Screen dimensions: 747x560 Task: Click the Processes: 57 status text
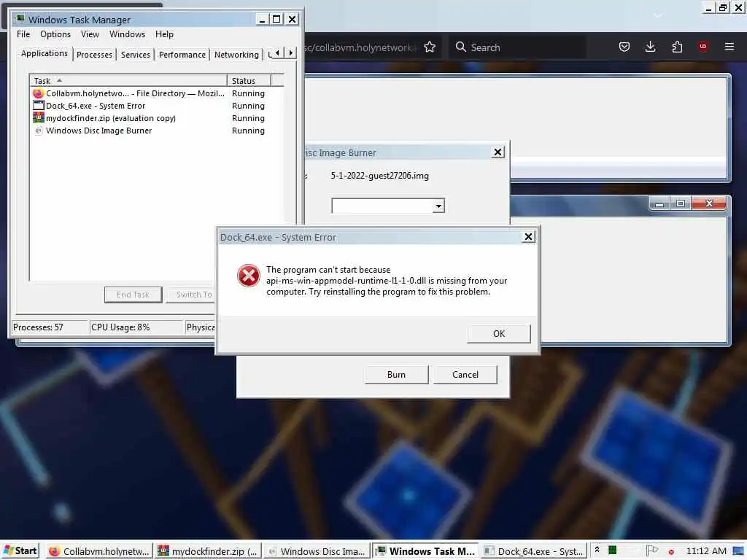[x=38, y=327]
